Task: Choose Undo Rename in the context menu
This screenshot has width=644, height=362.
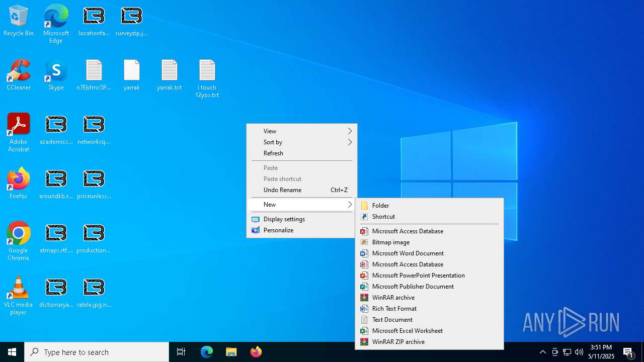Action: [x=302, y=190]
